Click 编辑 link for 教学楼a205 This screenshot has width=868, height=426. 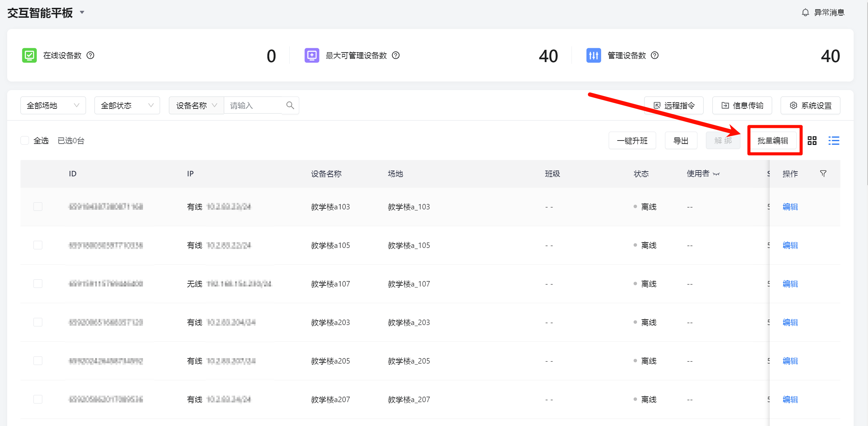pyautogui.click(x=790, y=361)
